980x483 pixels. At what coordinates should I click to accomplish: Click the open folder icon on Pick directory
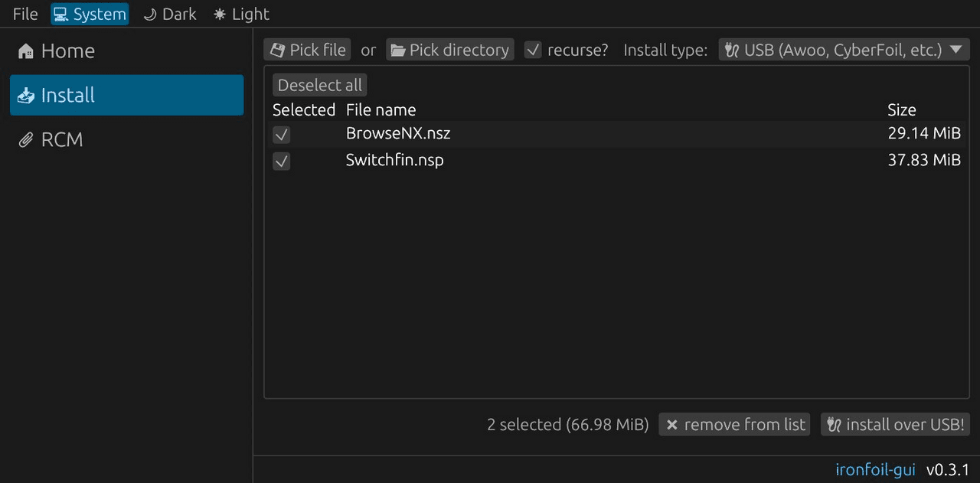398,50
